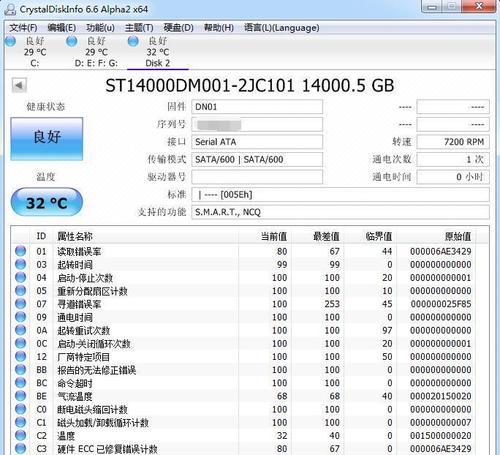Click the ID column header
Image resolution: width=500 pixels, height=455 pixels.
[x=41, y=236]
